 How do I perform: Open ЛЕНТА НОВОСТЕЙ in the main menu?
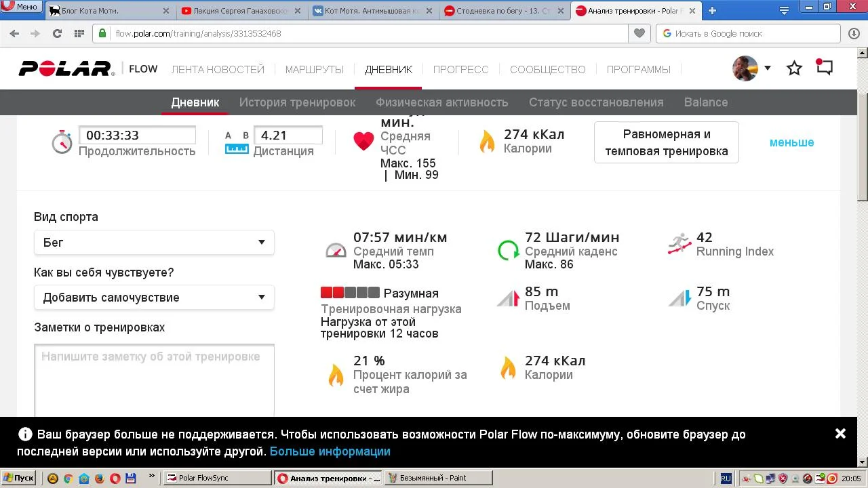218,69
